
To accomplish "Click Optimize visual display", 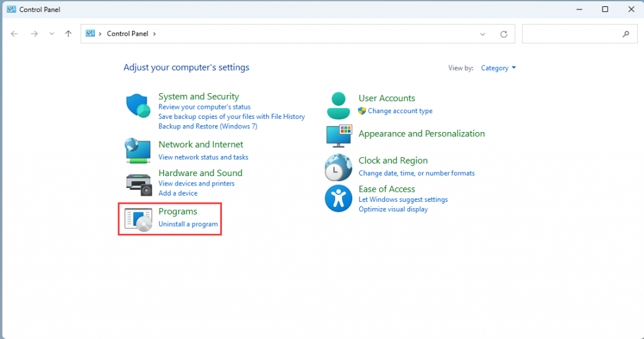I will (393, 209).
